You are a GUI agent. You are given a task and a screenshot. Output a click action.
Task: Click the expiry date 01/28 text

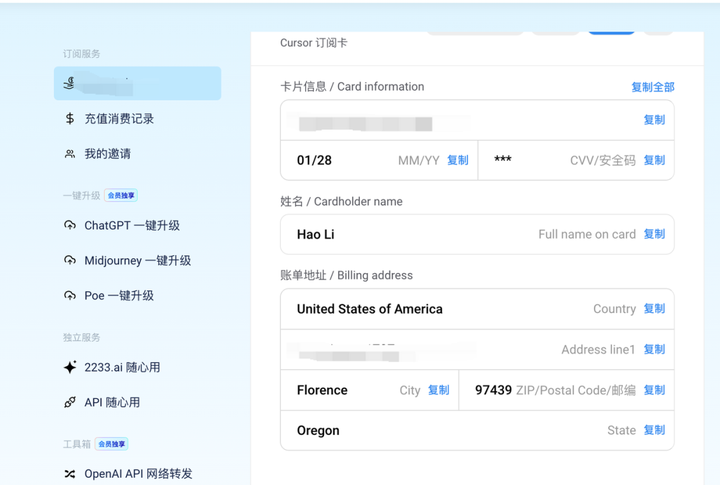click(x=314, y=160)
